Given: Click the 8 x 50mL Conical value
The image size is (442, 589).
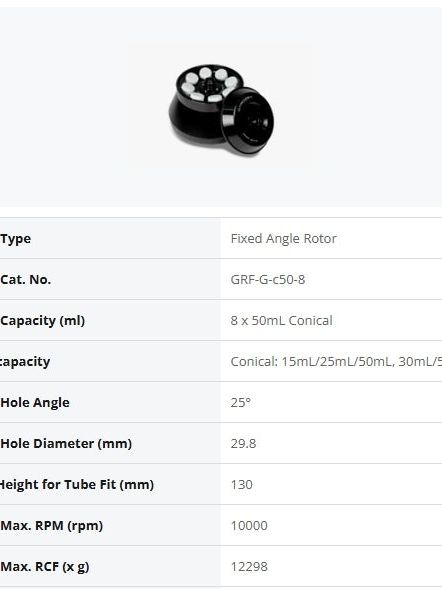Looking at the screenshot, I should coord(281,320).
